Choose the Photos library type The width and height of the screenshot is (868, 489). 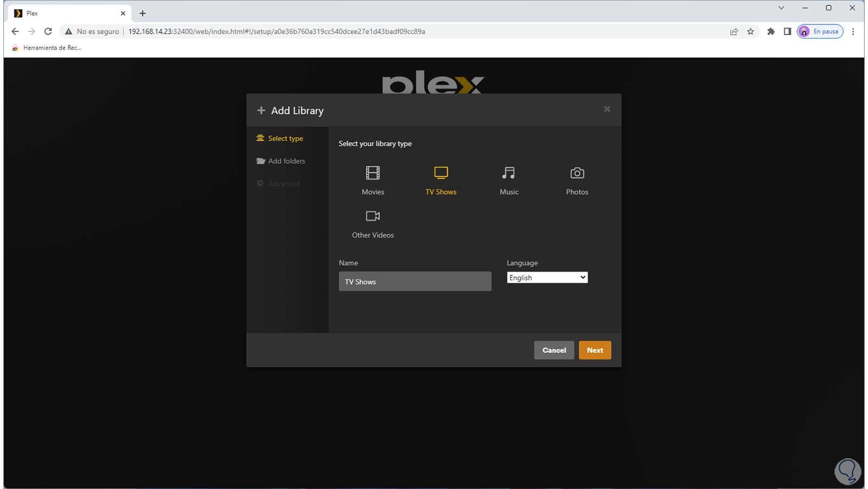(x=577, y=181)
